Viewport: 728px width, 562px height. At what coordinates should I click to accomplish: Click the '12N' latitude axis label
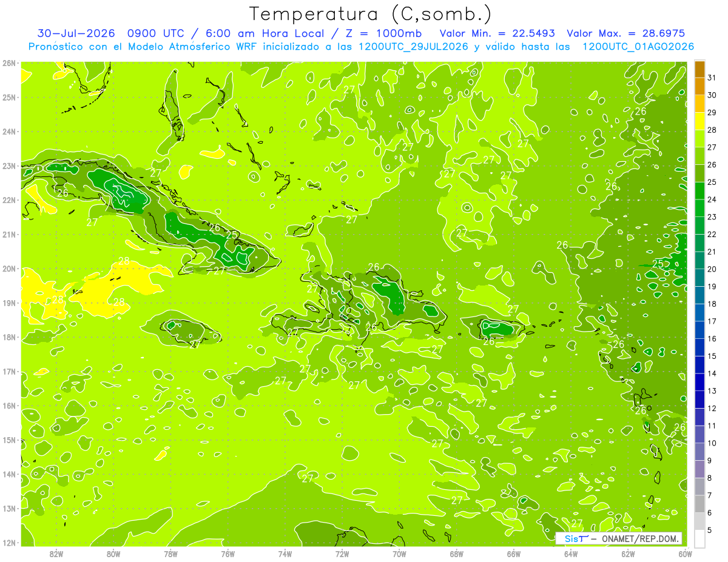pos(8,543)
